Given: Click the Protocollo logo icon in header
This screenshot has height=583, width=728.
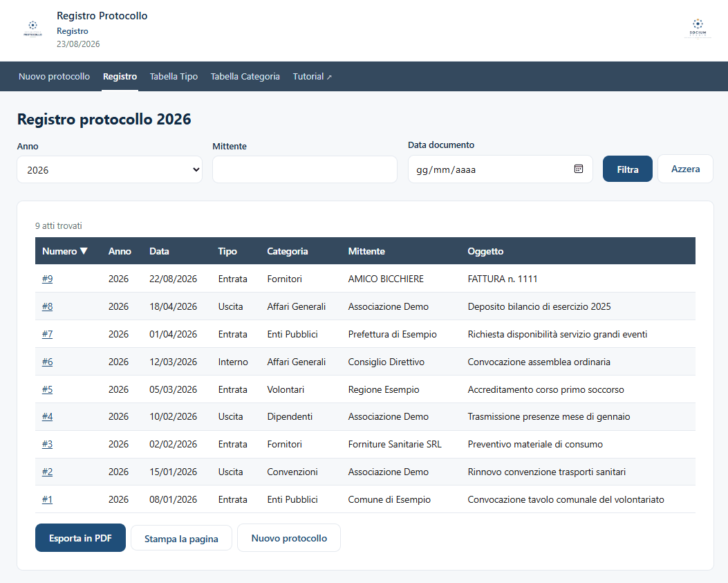Looking at the screenshot, I should tap(32, 29).
